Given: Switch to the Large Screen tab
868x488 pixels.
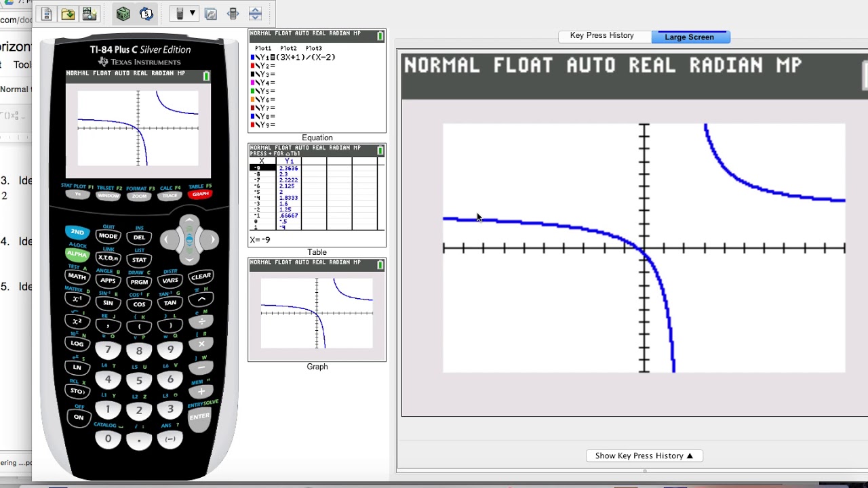Looking at the screenshot, I should coord(690,37).
